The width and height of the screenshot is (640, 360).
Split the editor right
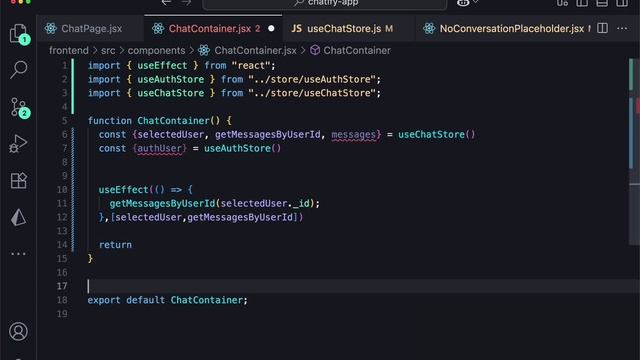click(602, 28)
